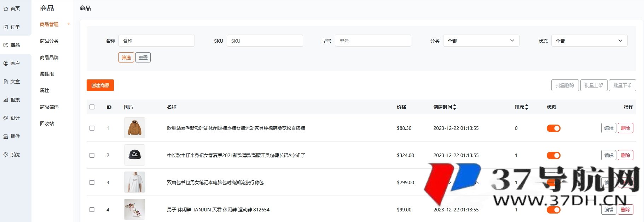Focus the 型号 model input field

click(373, 41)
